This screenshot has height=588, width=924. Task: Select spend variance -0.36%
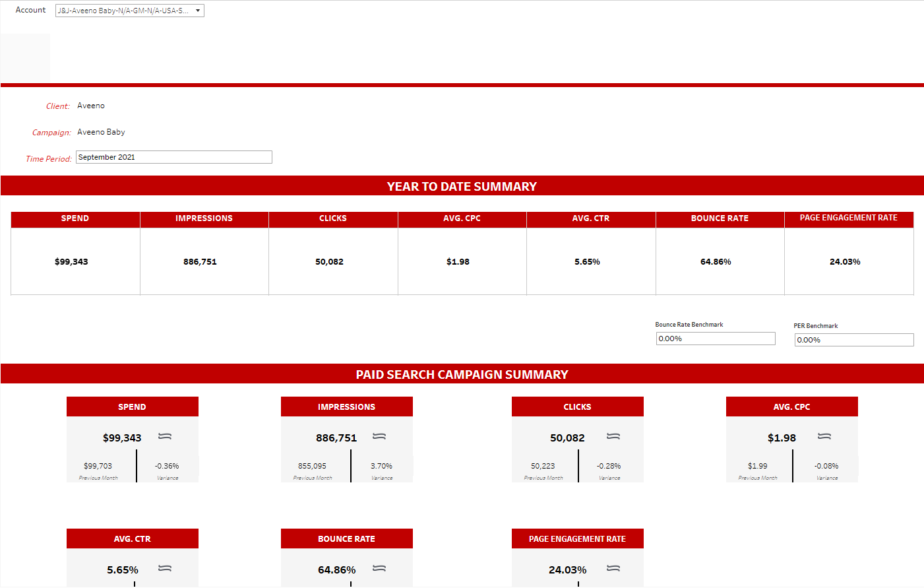167,466
